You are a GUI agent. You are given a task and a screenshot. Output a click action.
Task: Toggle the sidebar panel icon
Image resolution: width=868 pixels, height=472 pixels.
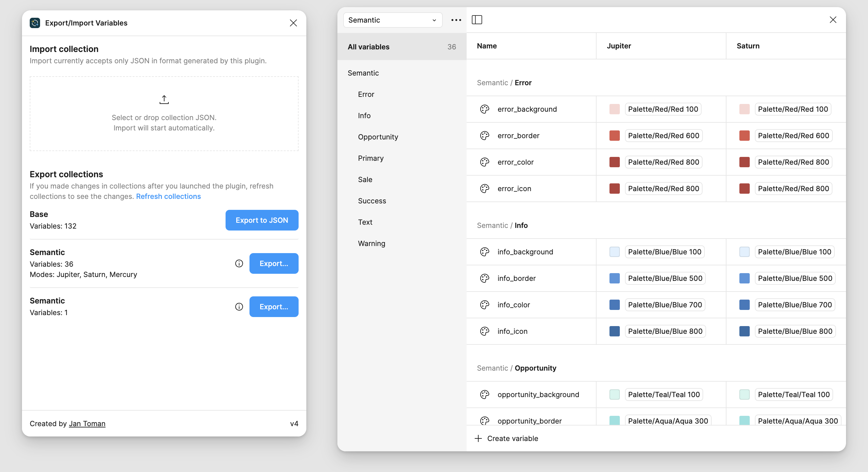477,20
